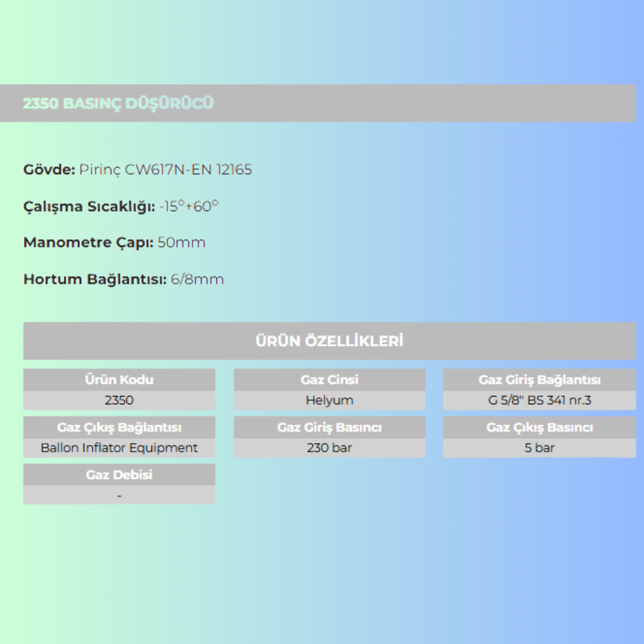Click the ÜRÜN ÖZELLİKLERİ section header
Image resolution: width=644 pixels, height=644 pixels.
click(329, 341)
